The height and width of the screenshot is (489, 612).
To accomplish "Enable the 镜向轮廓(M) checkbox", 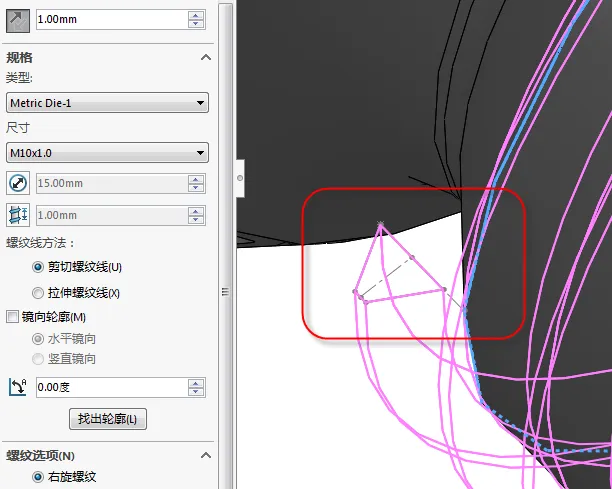I will pos(12,317).
